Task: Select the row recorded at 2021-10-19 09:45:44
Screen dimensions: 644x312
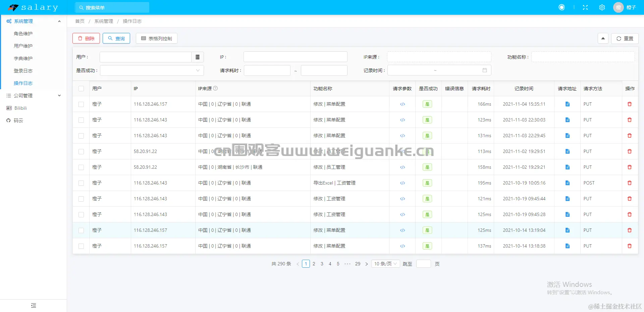Action: (x=81, y=199)
